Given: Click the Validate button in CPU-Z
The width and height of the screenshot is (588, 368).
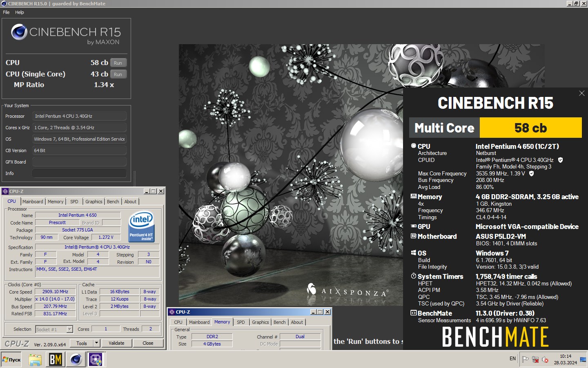Looking at the screenshot, I should (x=116, y=343).
